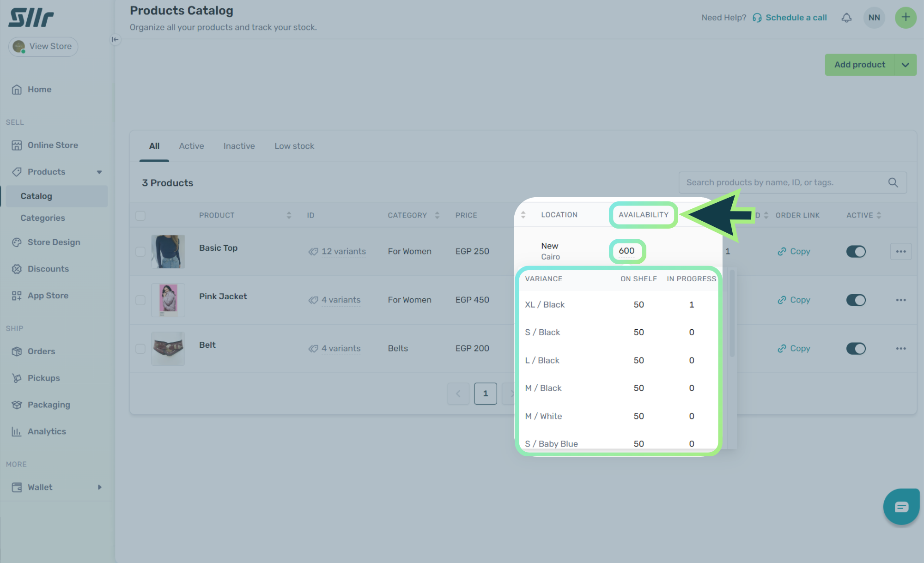Switch to the Inactive tab
The height and width of the screenshot is (563, 924).
(239, 146)
